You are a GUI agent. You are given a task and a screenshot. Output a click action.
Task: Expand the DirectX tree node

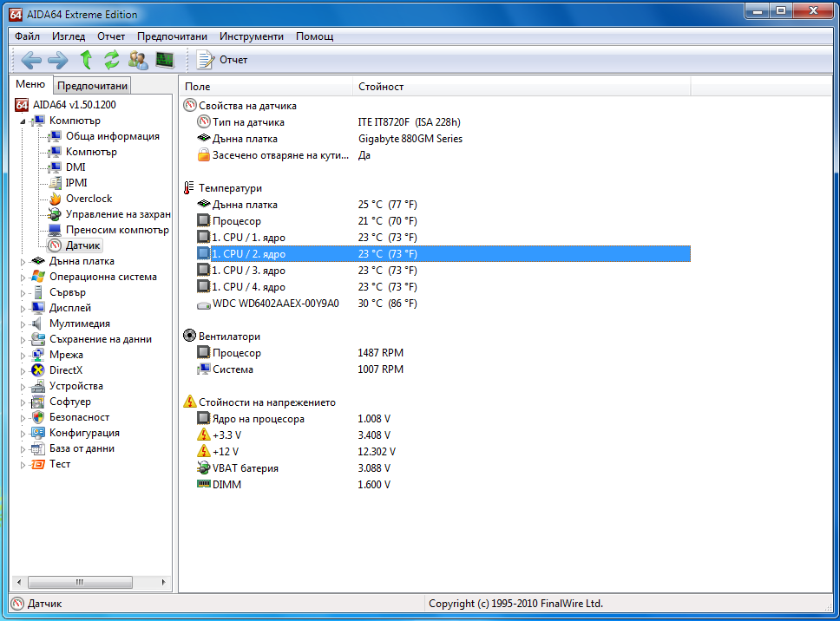23,371
